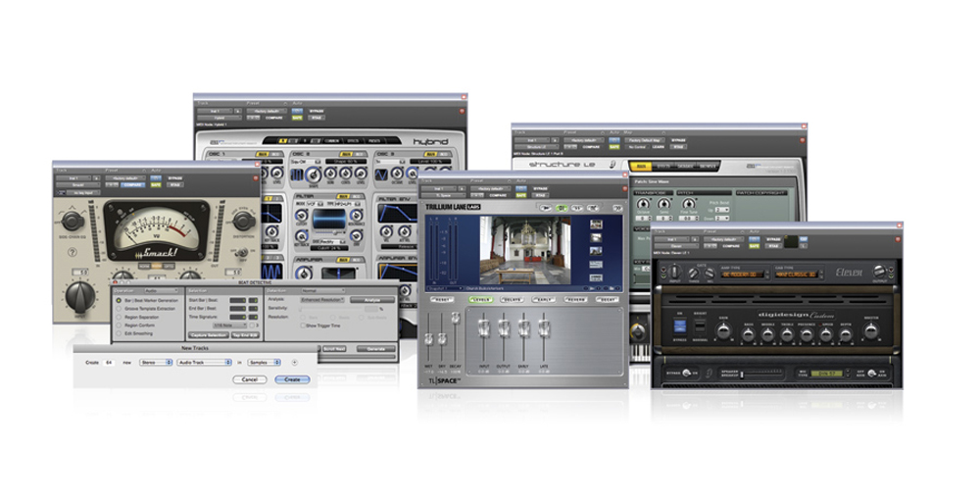Viewport: 980px width, 499px height.
Task: Click the Eleven amp Gain knob
Action: [x=723, y=331]
